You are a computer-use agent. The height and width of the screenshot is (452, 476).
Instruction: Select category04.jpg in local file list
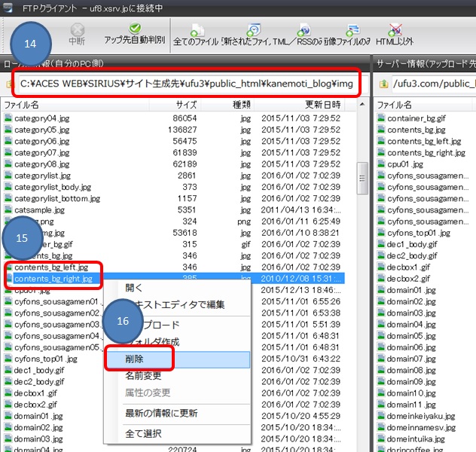(x=45, y=118)
